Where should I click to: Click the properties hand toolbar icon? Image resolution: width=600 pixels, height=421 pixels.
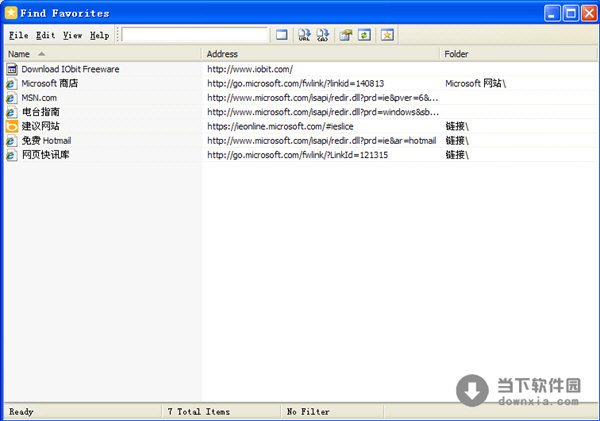346,35
